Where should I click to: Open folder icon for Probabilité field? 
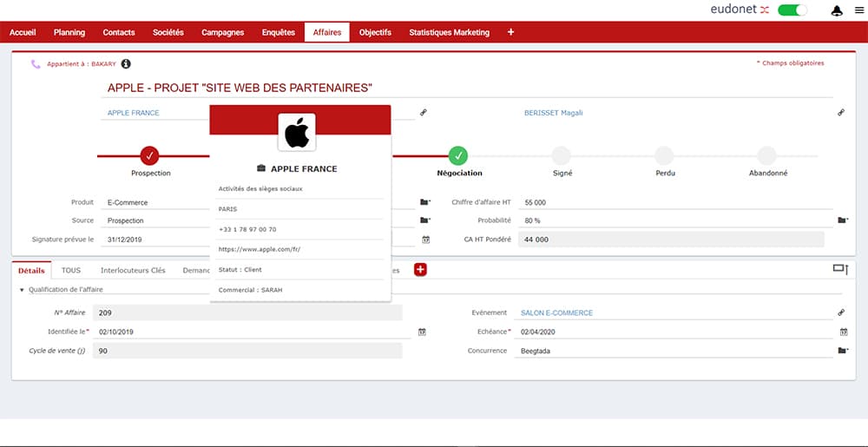pyautogui.click(x=843, y=220)
